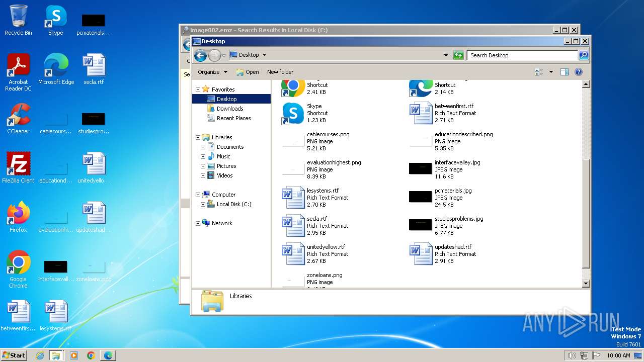Open the views dropdown arrow
The height and width of the screenshot is (362, 644).
click(x=551, y=72)
